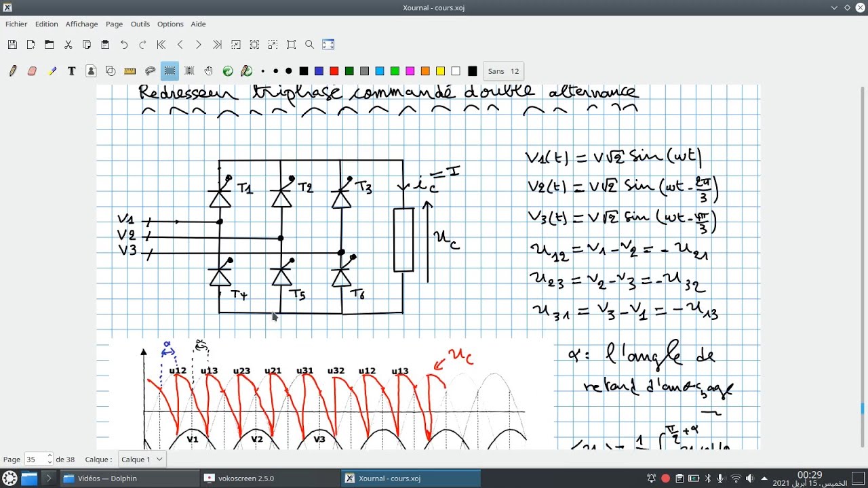This screenshot has width=868, height=488.
Task: Select the Highlighter tool
Action: click(x=52, y=71)
